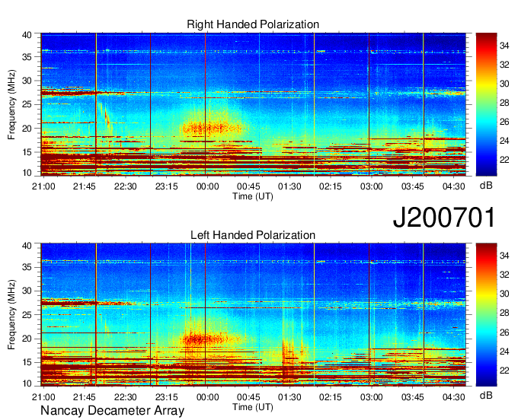Click the "20" frequency tick of Right Handed plot
The image size is (518, 420).
coord(27,129)
